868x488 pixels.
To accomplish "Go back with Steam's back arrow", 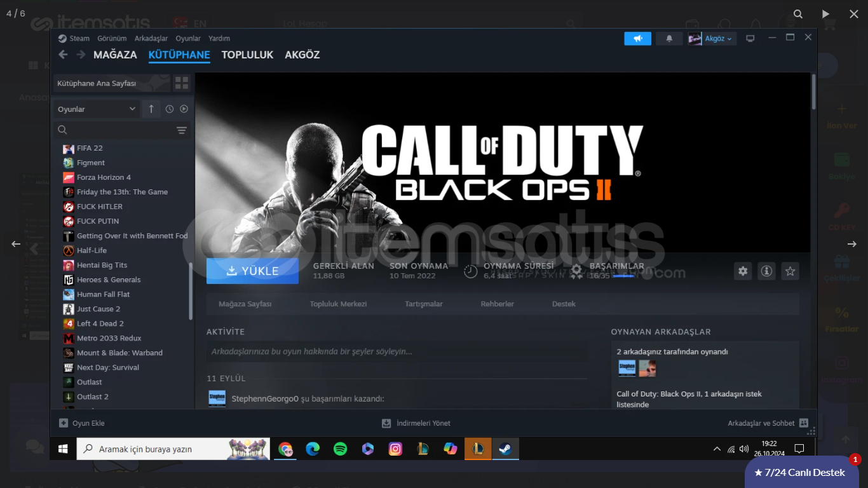I will click(x=63, y=55).
